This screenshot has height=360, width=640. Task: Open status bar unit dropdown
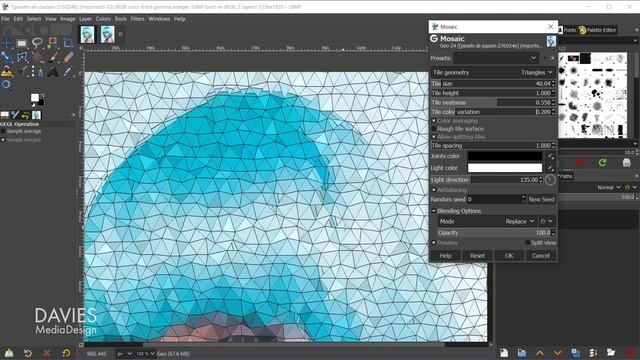click(124, 353)
